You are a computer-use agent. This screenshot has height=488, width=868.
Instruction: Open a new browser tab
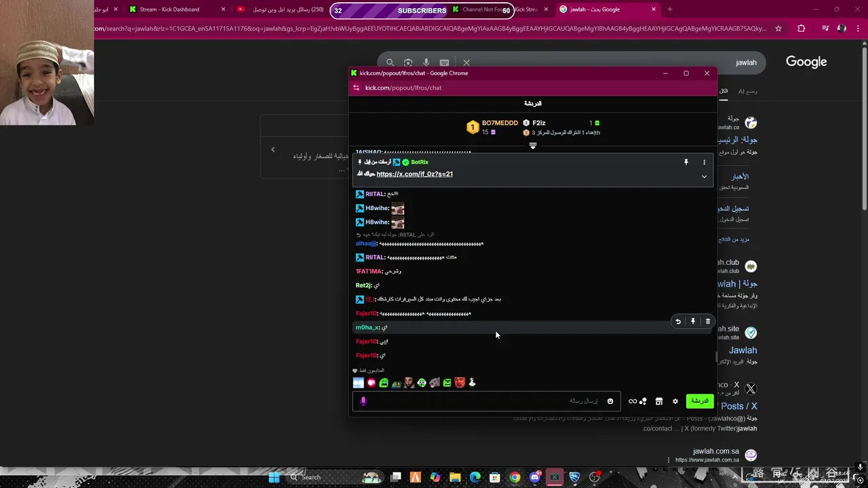pos(669,9)
